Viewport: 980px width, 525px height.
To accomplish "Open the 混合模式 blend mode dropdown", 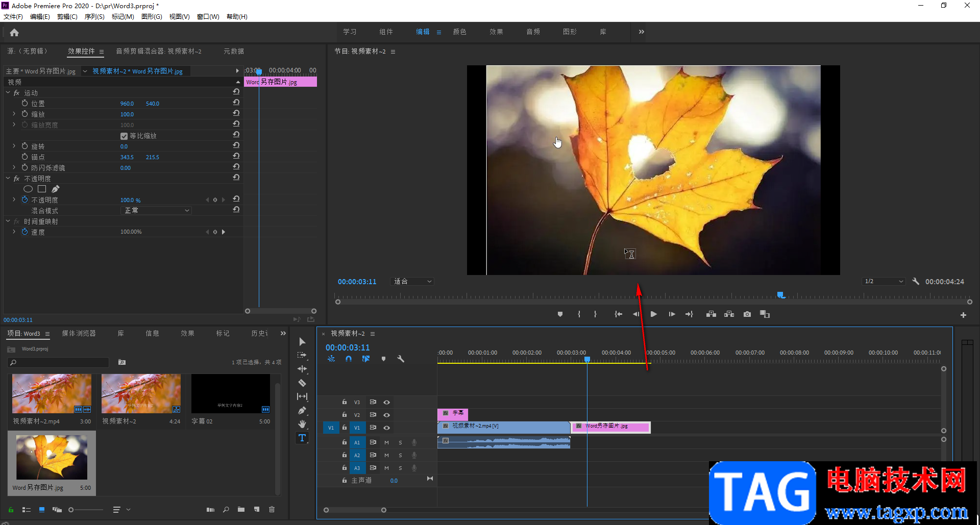I will coord(157,211).
